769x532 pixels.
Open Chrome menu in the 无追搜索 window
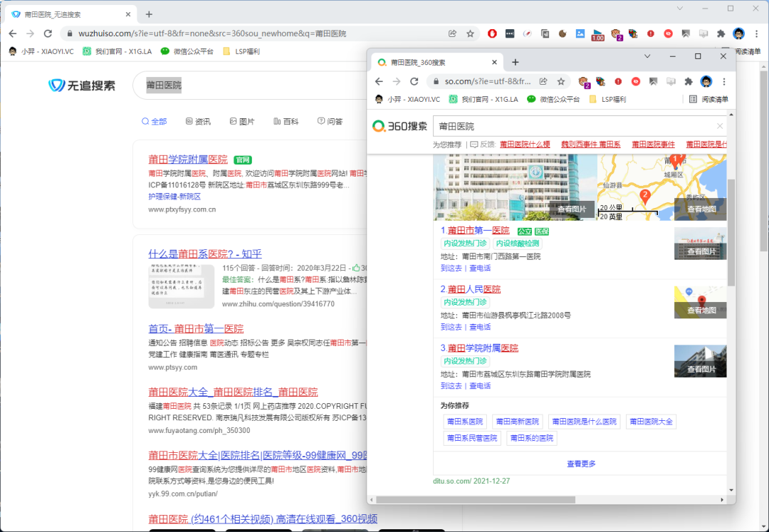[757, 33]
